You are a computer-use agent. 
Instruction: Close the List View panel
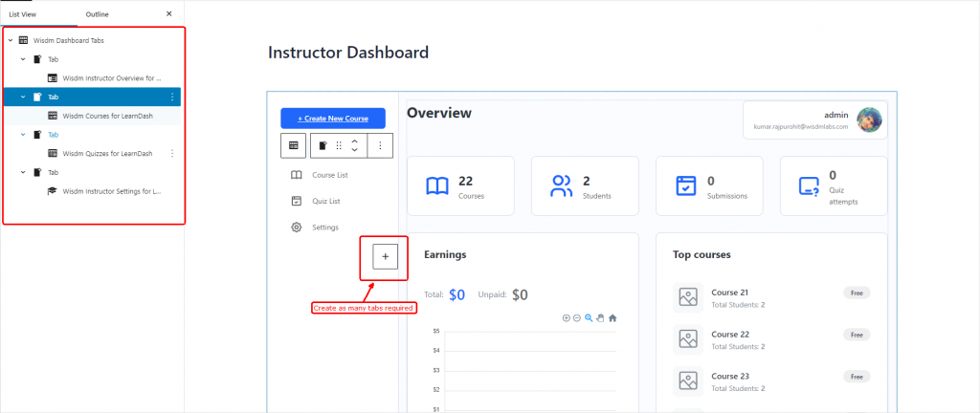[169, 14]
